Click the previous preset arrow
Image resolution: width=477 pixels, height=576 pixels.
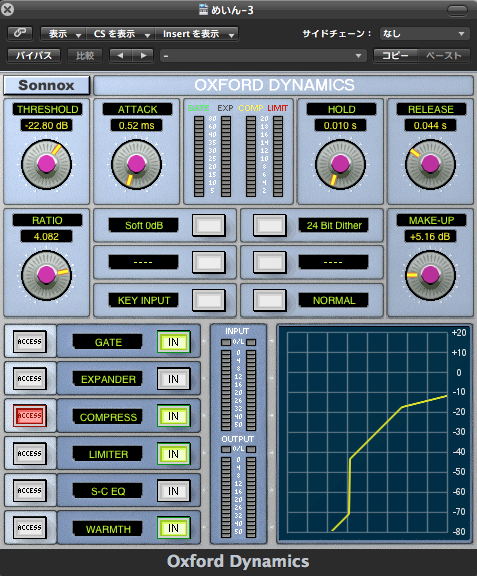(x=121, y=56)
